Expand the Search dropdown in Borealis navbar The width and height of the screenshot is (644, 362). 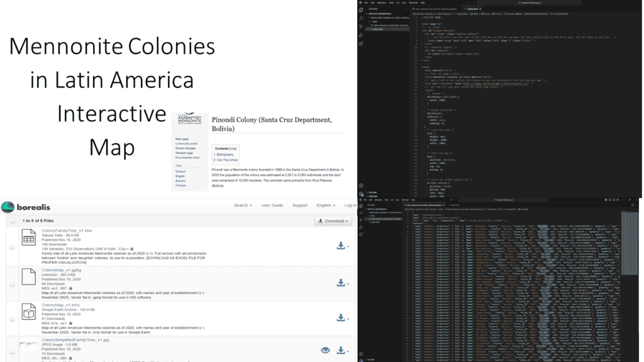click(243, 206)
